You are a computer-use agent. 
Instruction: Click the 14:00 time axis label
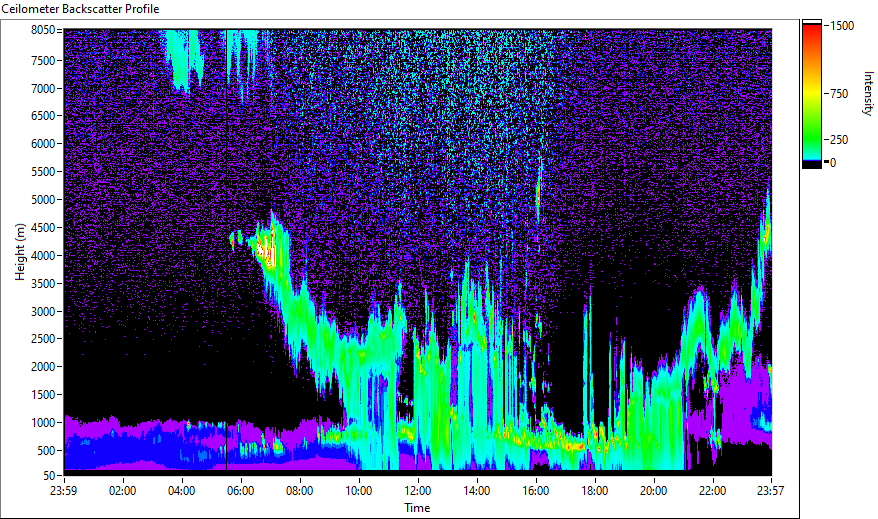pyautogui.click(x=477, y=491)
